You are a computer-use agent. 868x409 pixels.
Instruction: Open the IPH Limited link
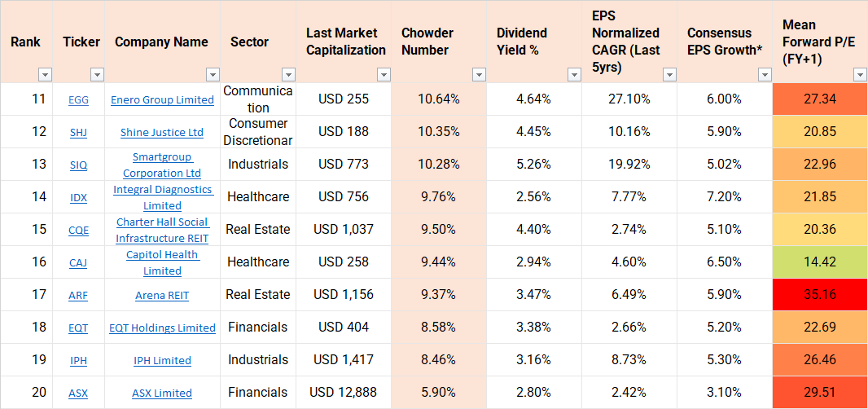[x=162, y=361]
